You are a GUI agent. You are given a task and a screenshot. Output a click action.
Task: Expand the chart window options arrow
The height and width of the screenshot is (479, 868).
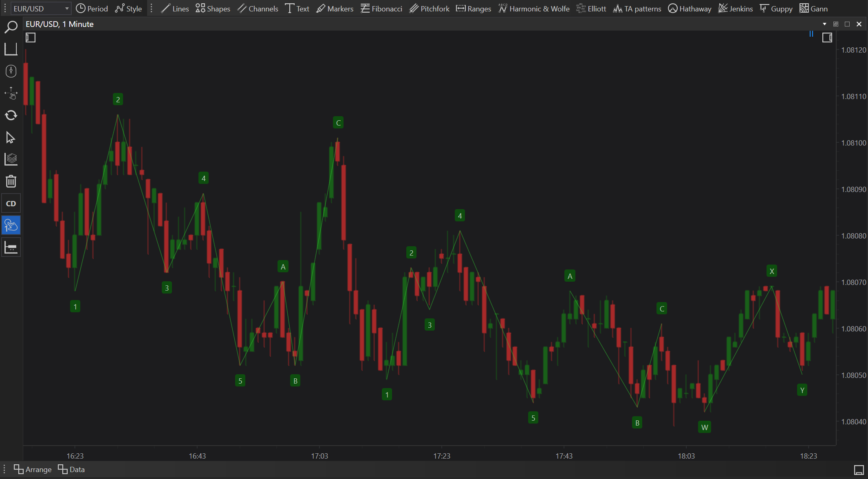tap(824, 24)
